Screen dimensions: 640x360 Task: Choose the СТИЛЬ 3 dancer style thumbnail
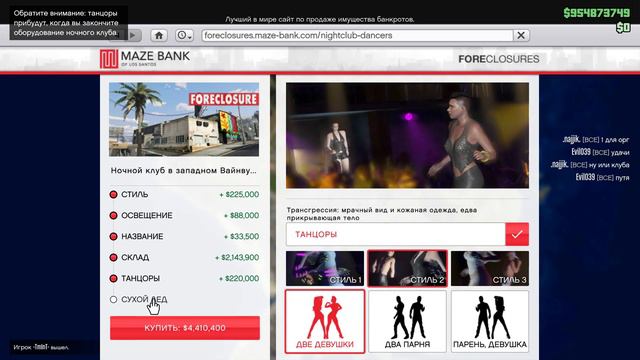(490, 268)
